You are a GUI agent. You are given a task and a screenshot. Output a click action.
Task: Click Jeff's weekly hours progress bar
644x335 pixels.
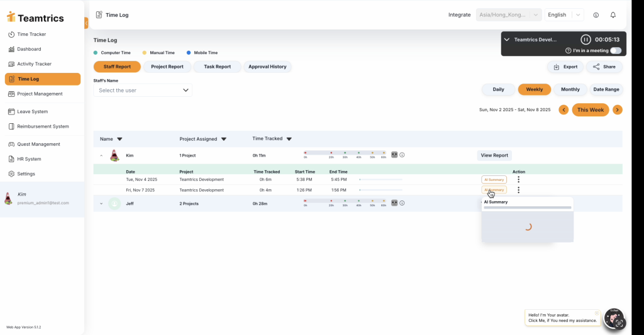(345, 202)
